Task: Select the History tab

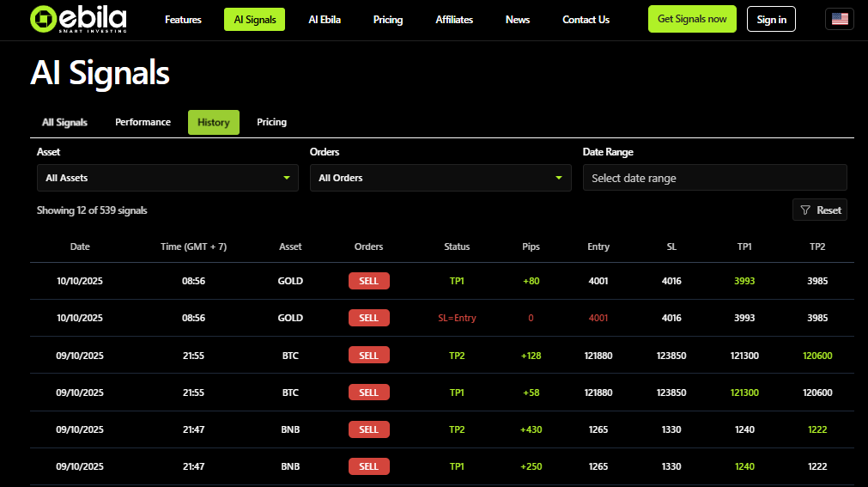Action: click(x=213, y=122)
